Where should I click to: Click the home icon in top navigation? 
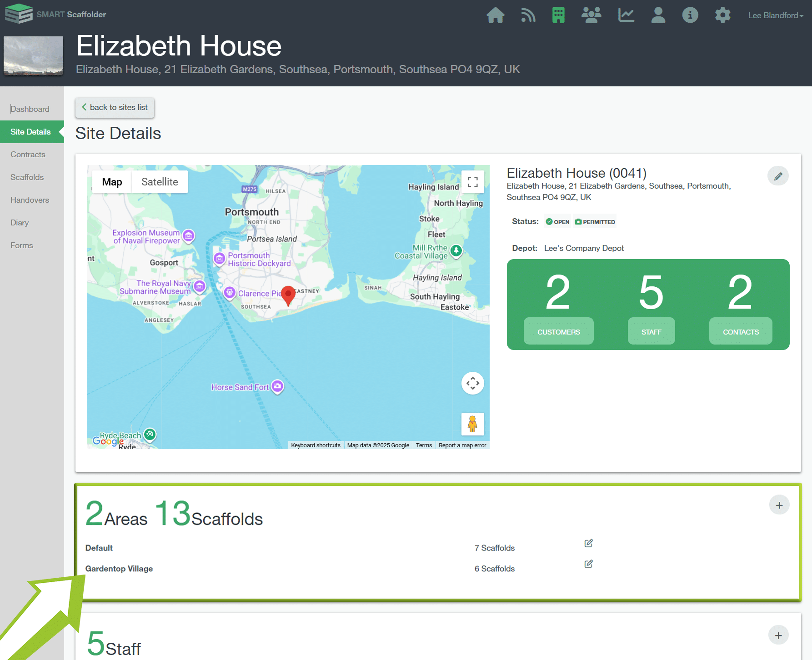point(495,15)
